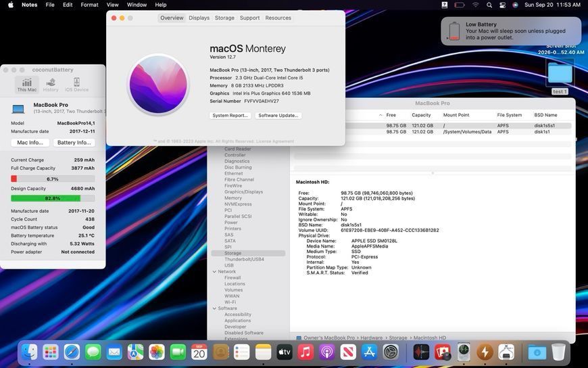Screen dimensions: 588x368
Task: Open the Apple menu
Action: click(11, 5)
